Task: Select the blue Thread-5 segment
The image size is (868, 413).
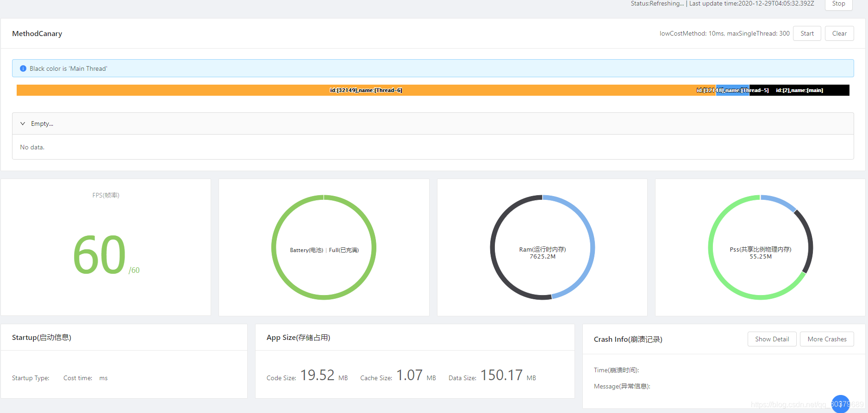Action: pos(732,90)
